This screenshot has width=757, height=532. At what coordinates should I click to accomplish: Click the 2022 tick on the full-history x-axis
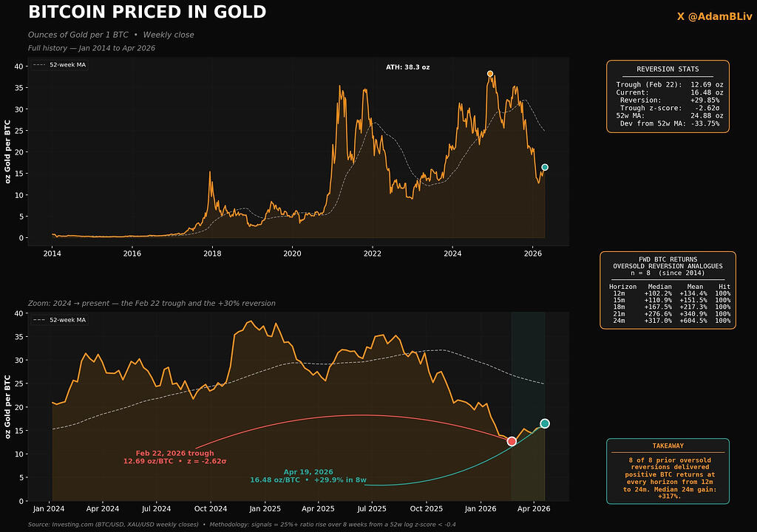(372, 253)
